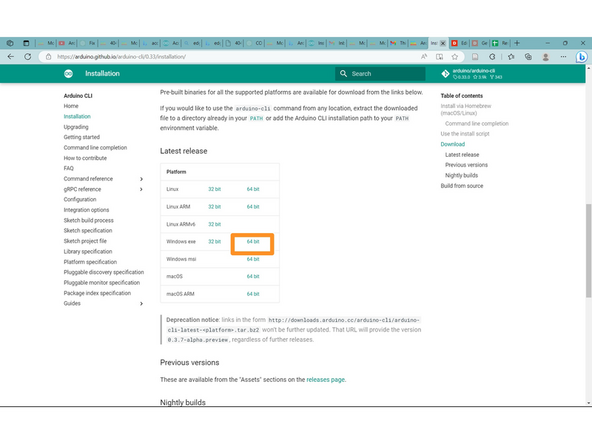
Task: Open the favorites list toolbar icon
Action: [511, 57]
